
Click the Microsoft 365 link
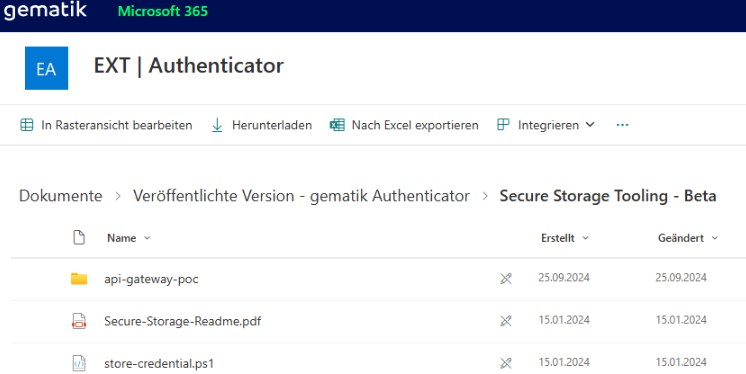(163, 11)
